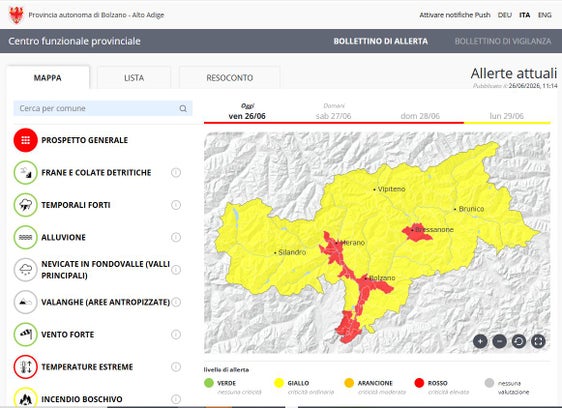Click the Allerte attuali heading
562x408 pixels.
514,73
